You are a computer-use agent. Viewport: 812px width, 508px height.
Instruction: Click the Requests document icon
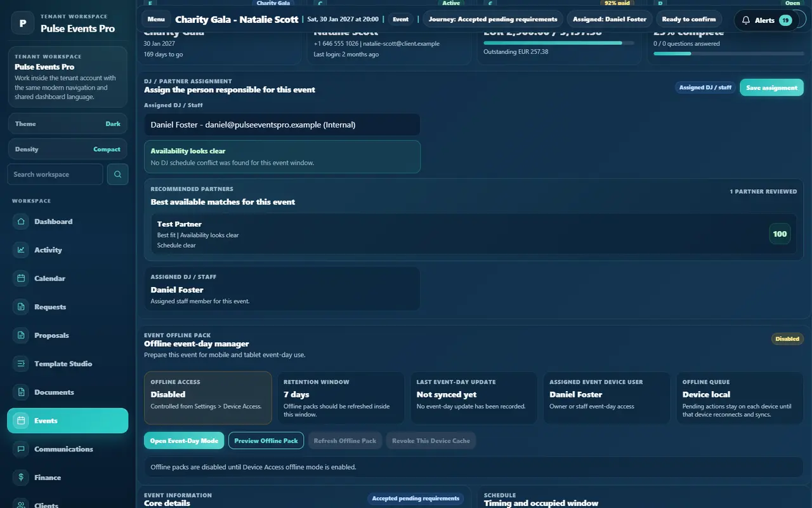tap(21, 307)
